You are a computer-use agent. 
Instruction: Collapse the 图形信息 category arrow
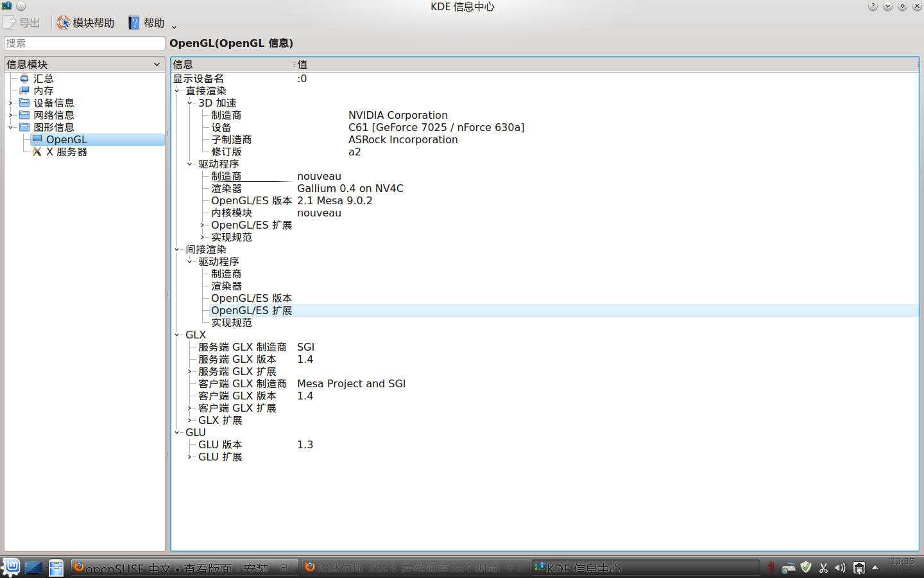10,127
